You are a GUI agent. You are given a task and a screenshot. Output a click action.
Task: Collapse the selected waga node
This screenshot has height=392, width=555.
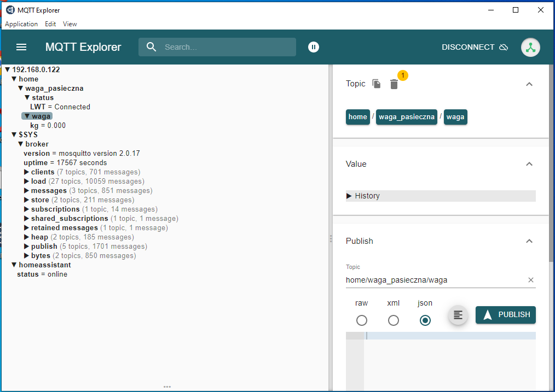27,116
